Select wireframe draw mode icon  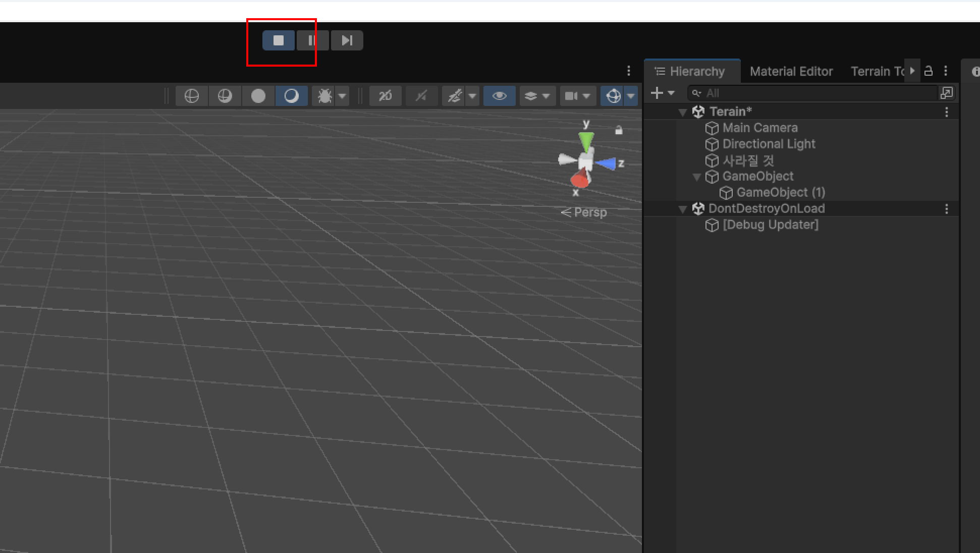tap(192, 96)
